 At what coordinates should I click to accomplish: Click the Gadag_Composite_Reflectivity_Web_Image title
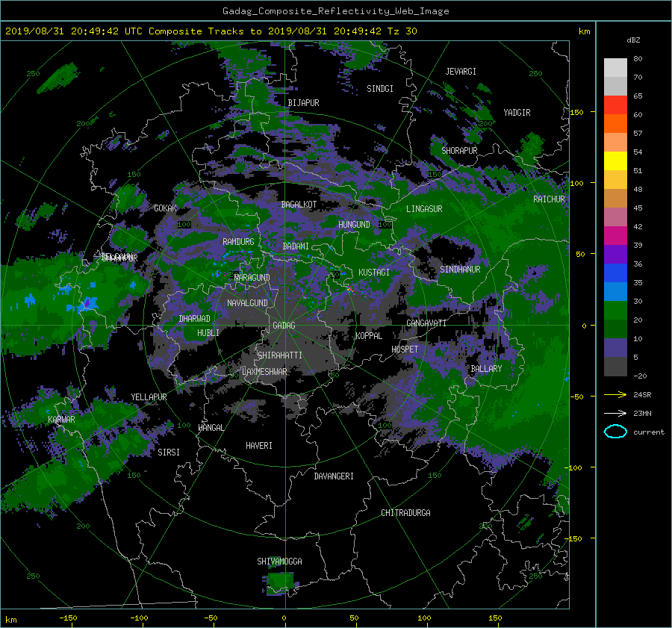click(x=335, y=11)
